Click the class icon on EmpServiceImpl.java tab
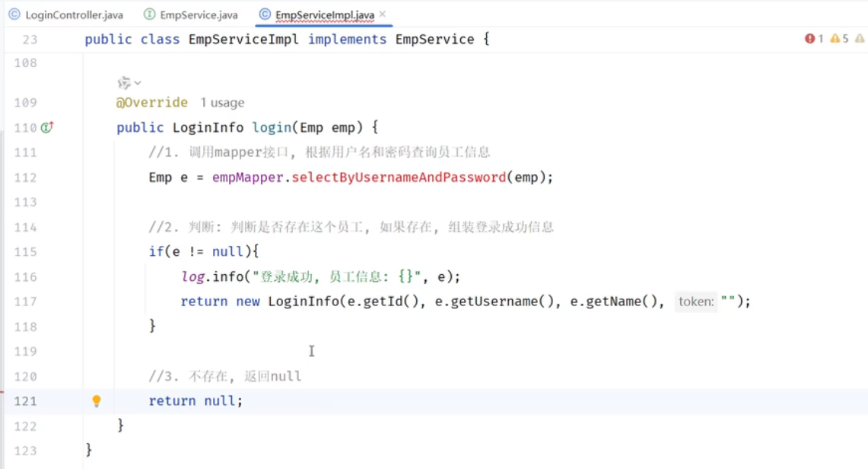The height and width of the screenshot is (469, 868). click(x=265, y=14)
